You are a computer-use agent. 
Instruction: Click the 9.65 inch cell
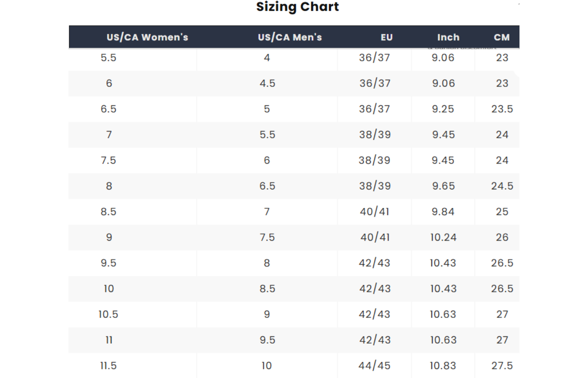pos(443,186)
